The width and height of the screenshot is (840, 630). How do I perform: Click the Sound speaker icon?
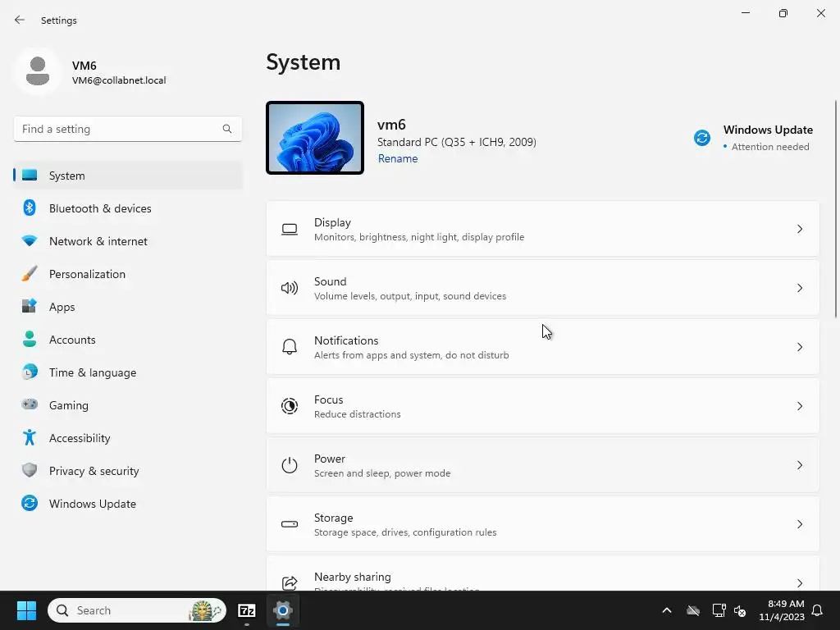pyautogui.click(x=290, y=288)
